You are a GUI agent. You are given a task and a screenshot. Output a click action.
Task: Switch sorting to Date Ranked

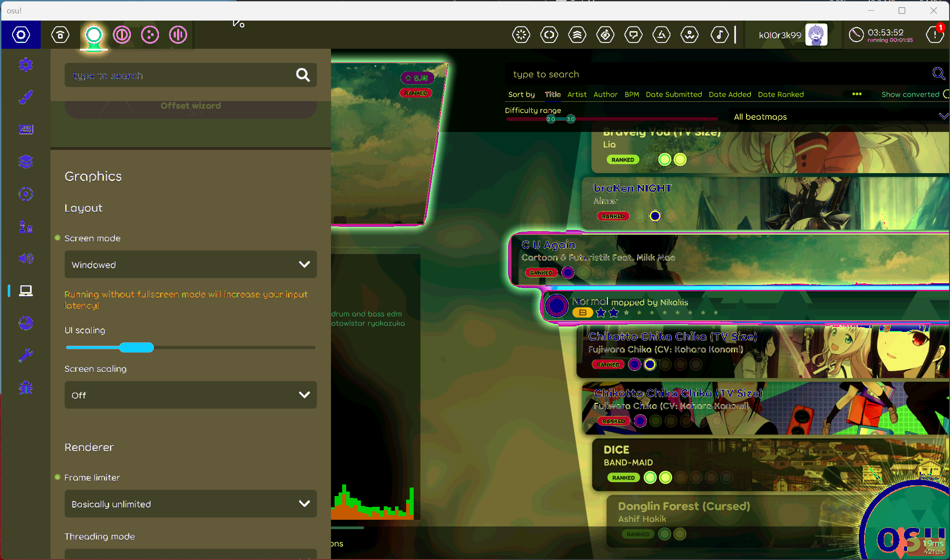click(x=780, y=94)
